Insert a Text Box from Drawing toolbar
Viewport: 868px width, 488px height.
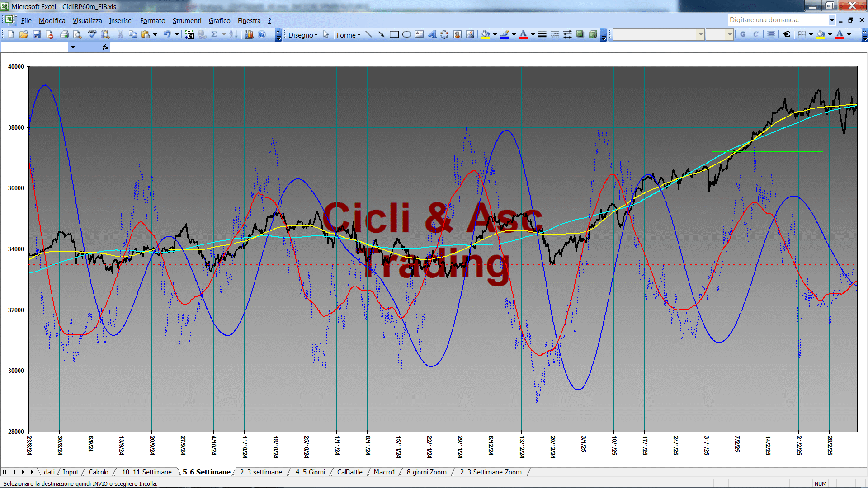click(x=420, y=34)
